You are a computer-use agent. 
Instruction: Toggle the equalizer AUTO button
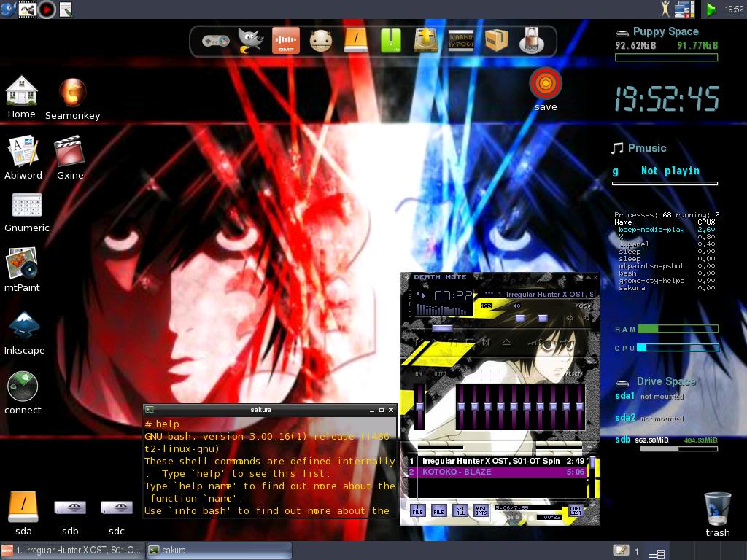440,374
